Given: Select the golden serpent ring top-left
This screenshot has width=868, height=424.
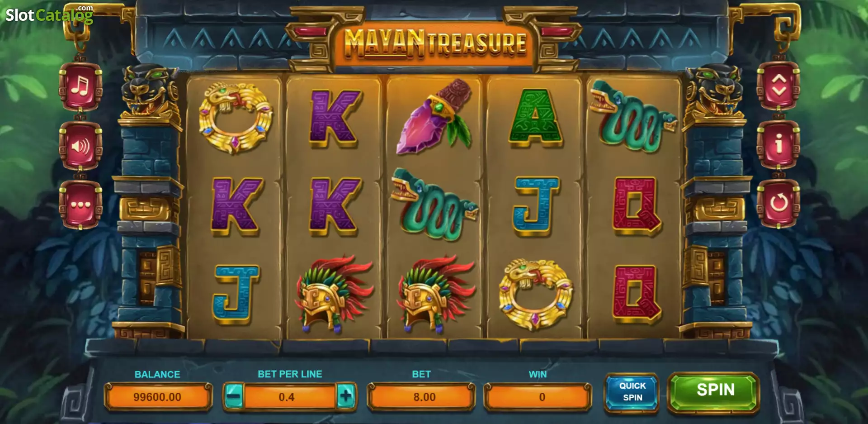Looking at the screenshot, I should [236, 118].
